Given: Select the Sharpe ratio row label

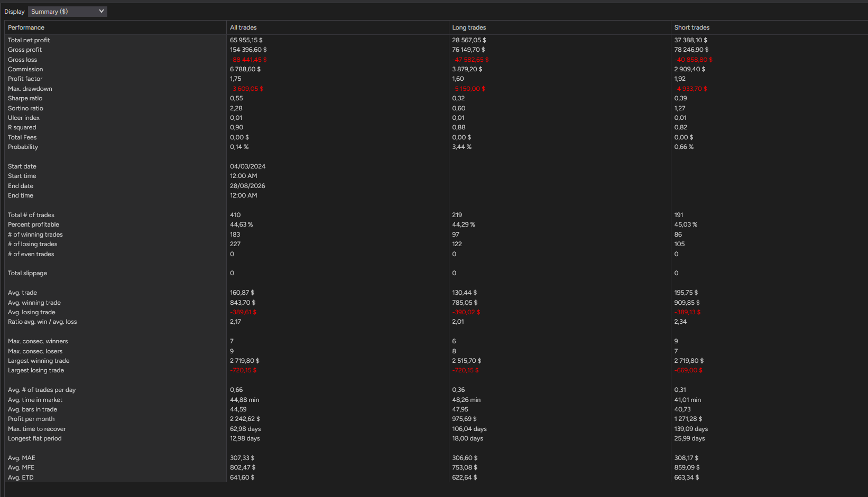Looking at the screenshot, I should point(25,98).
